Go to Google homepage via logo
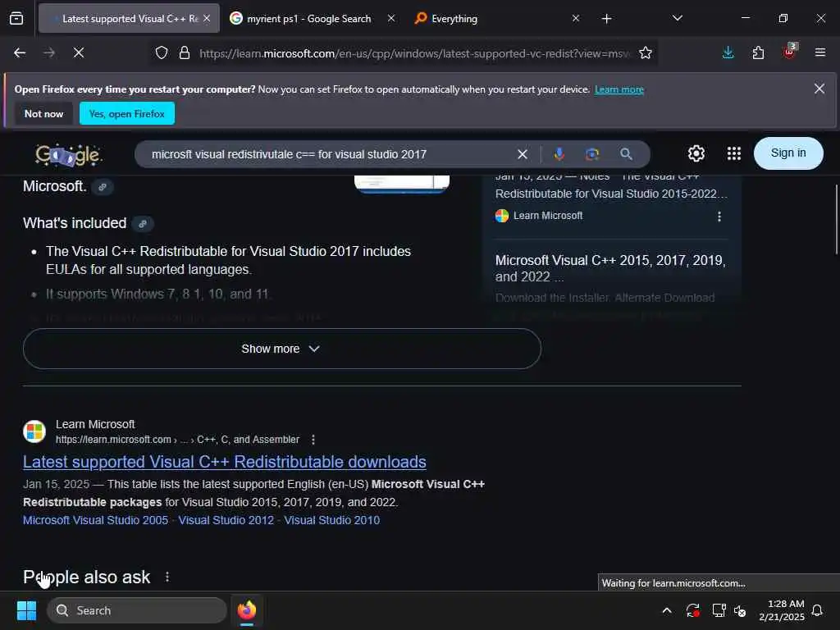The image size is (840, 630). pyautogui.click(x=69, y=155)
